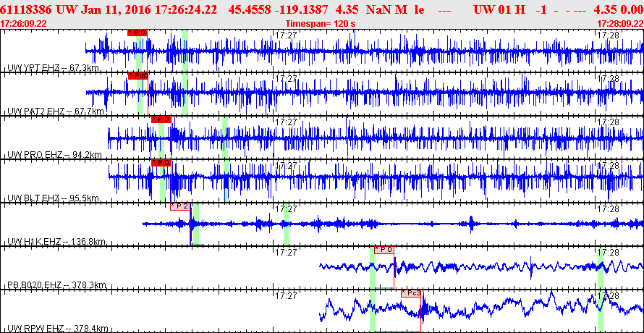This screenshot has width=644, height=333.
Task: Click the 17:27 time tick on H1K trace
Action: coord(286,208)
